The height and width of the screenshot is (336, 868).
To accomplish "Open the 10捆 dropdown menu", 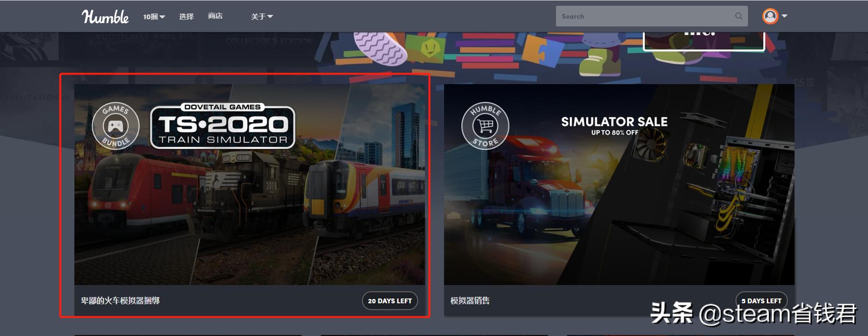I will pos(154,16).
